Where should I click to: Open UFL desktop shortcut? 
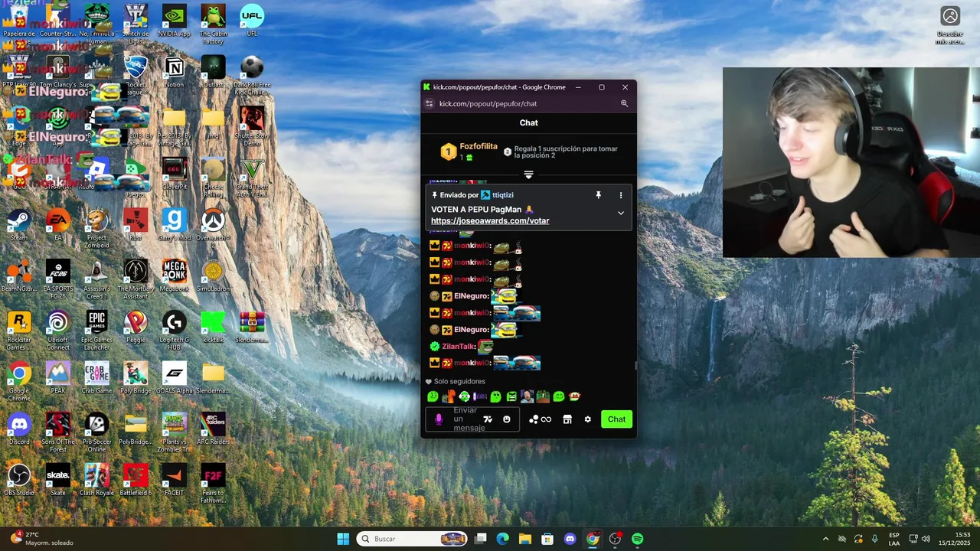coord(252,21)
